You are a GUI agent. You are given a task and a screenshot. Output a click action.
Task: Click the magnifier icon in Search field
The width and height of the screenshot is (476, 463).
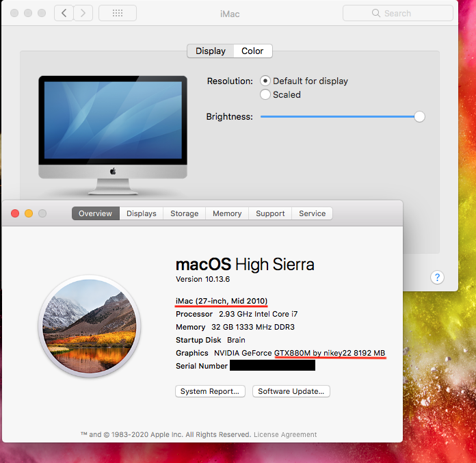click(x=376, y=13)
